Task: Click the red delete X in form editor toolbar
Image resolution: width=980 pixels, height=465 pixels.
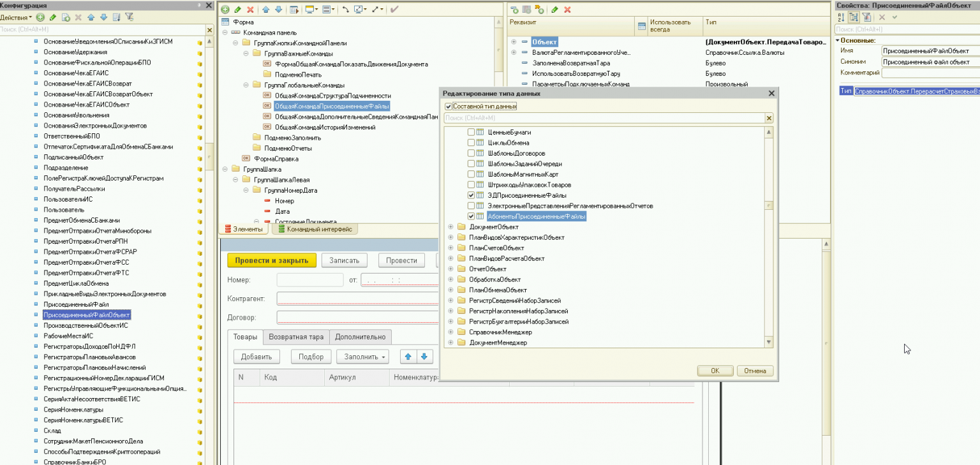Action: pos(250,10)
